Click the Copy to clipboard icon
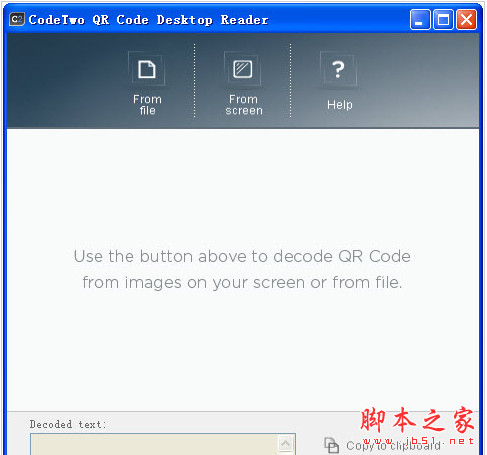 (x=331, y=445)
